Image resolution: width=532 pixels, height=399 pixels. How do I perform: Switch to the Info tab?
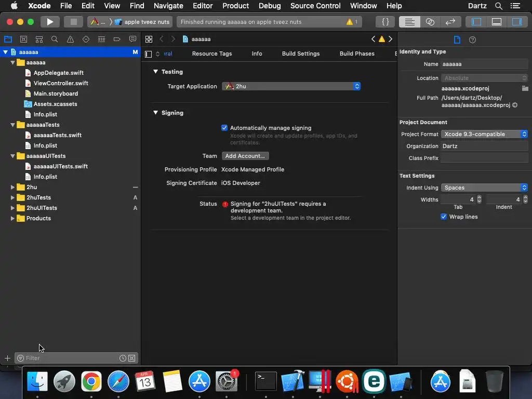point(257,54)
